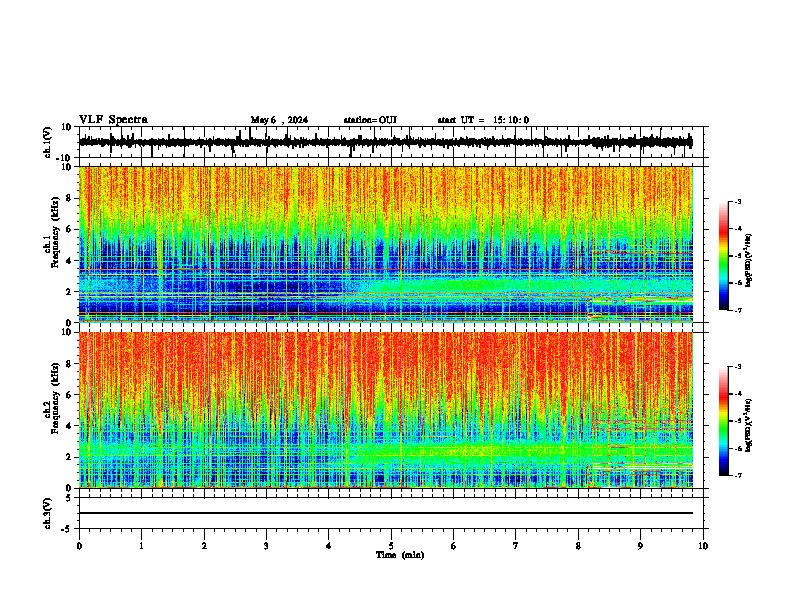Click the "ch.1(V)" waveform axis label
This screenshot has width=792, height=612.
48,142
